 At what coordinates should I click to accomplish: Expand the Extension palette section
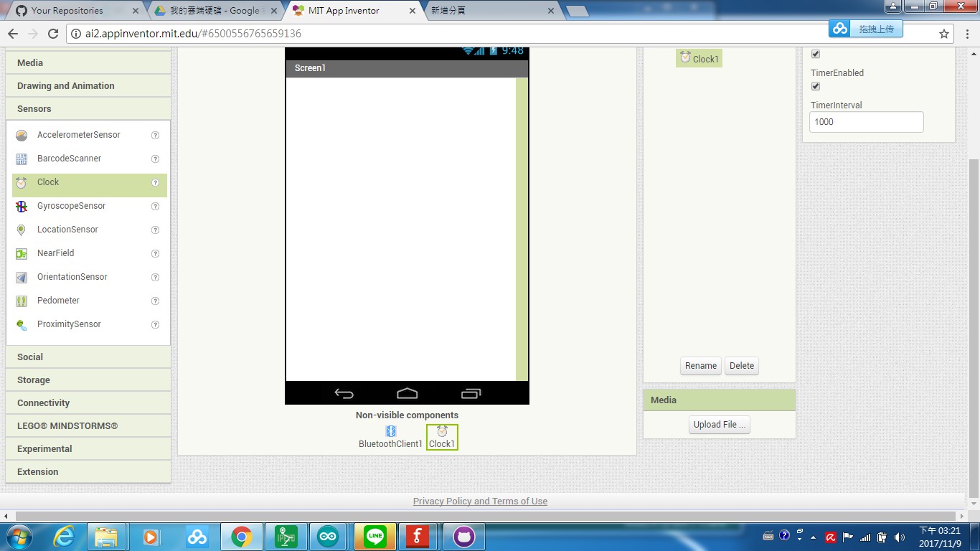88,471
